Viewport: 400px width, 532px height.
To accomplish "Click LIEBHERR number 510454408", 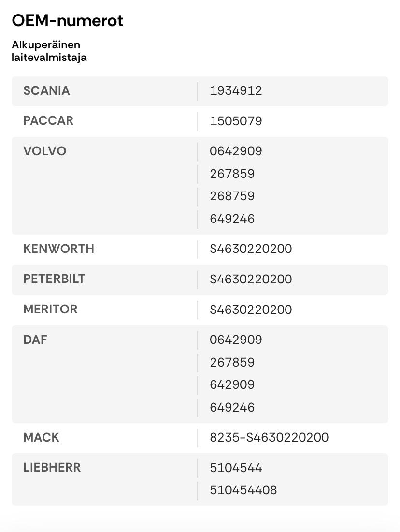I will click(243, 490).
